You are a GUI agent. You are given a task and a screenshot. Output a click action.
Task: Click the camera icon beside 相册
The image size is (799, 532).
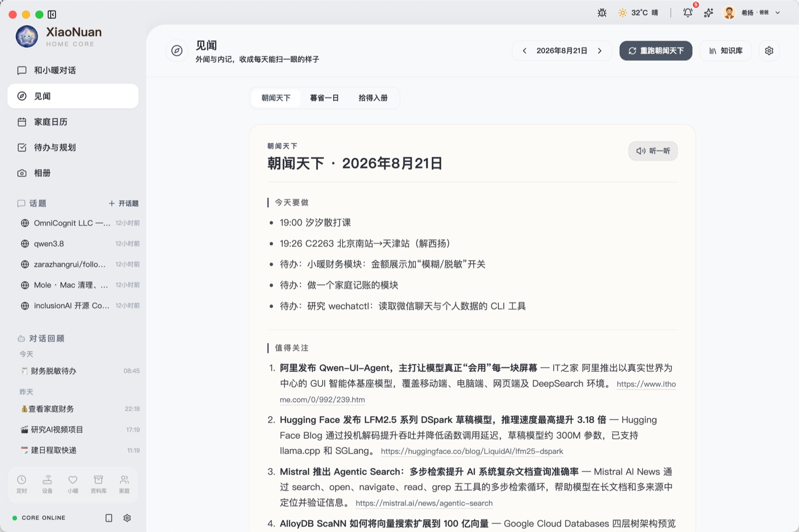pyautogui.click(x=22, y=173)
